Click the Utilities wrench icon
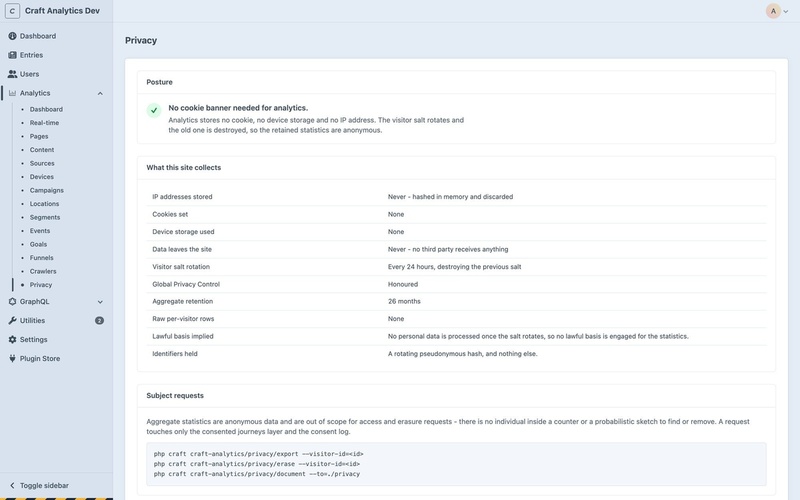The width and height of the screenshot is (800, 500). [x=12, y=320]
